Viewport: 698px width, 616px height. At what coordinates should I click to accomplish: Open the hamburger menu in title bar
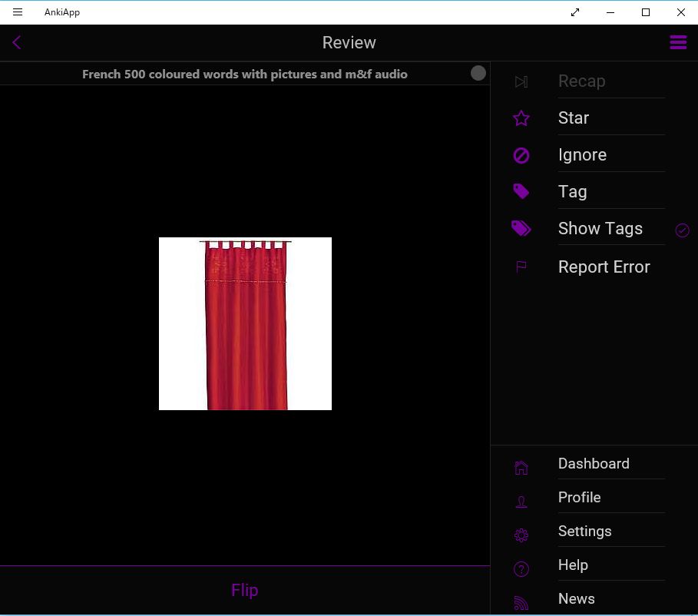pyautogui.click(x=18, y=12)
